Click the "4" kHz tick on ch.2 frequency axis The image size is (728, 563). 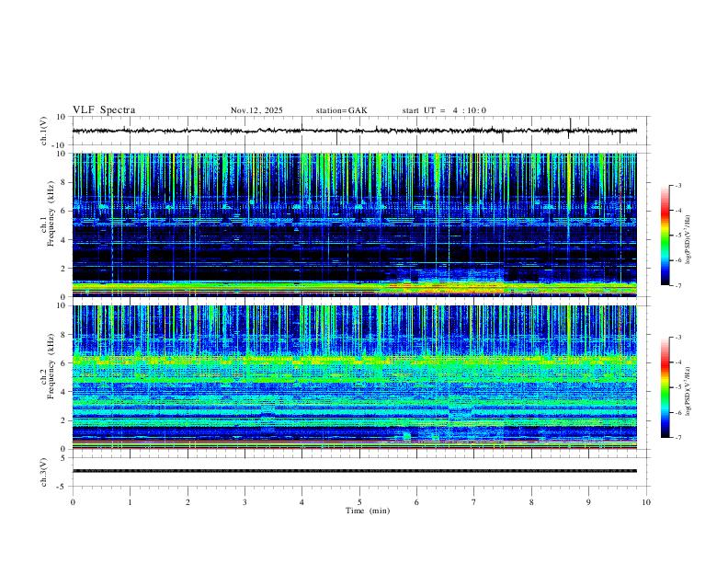(64, 392)
